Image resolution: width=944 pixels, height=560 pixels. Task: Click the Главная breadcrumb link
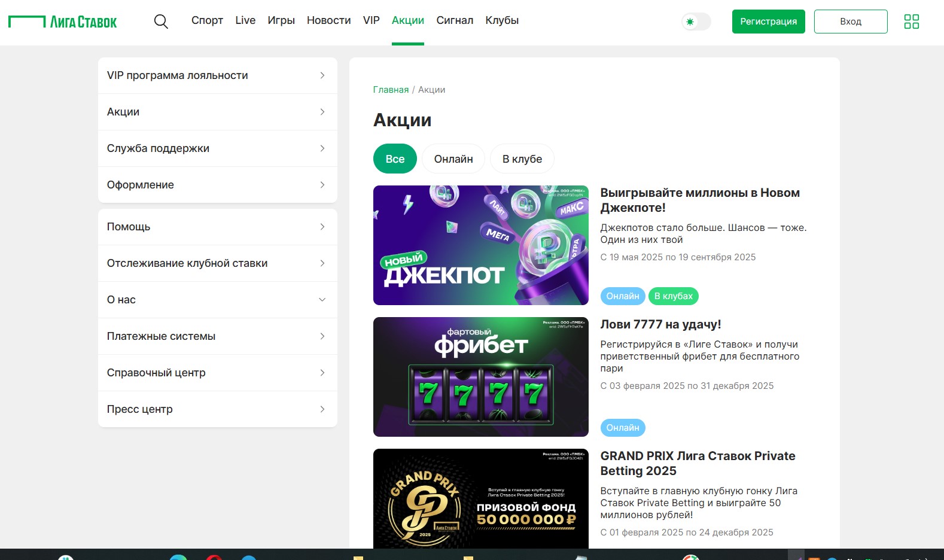(391, 90)
